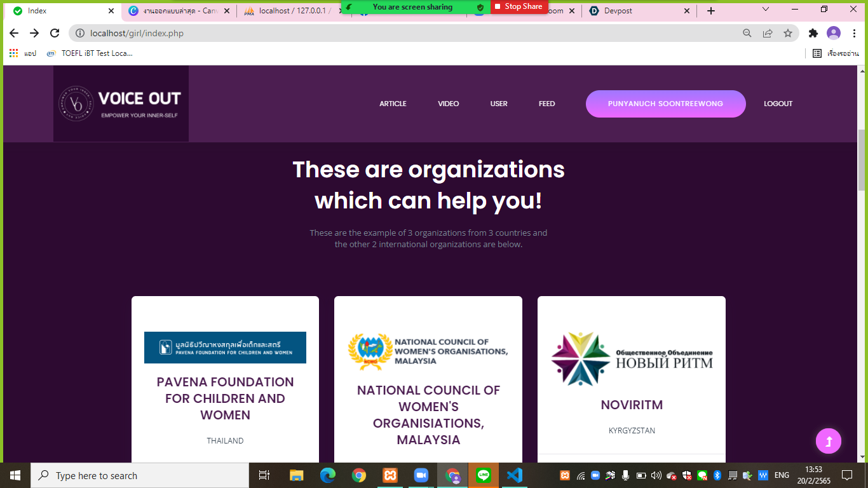The width and height of the screenshot is (868, 488).
Task: Open Chrome extensions puzzle icon
Action: pyautogui.click(x=813, y=33)
